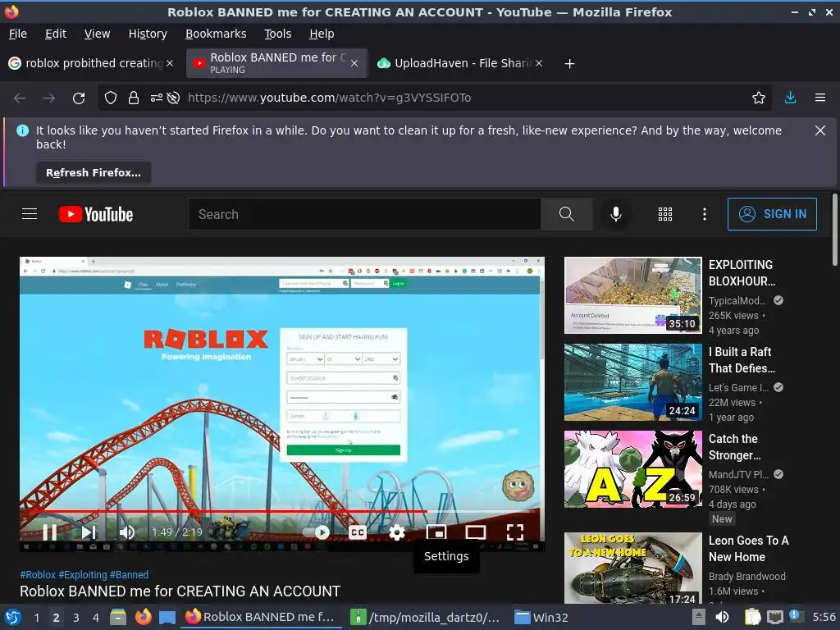Open the Tools menu

pyautogui.click(x=277, y=34)
